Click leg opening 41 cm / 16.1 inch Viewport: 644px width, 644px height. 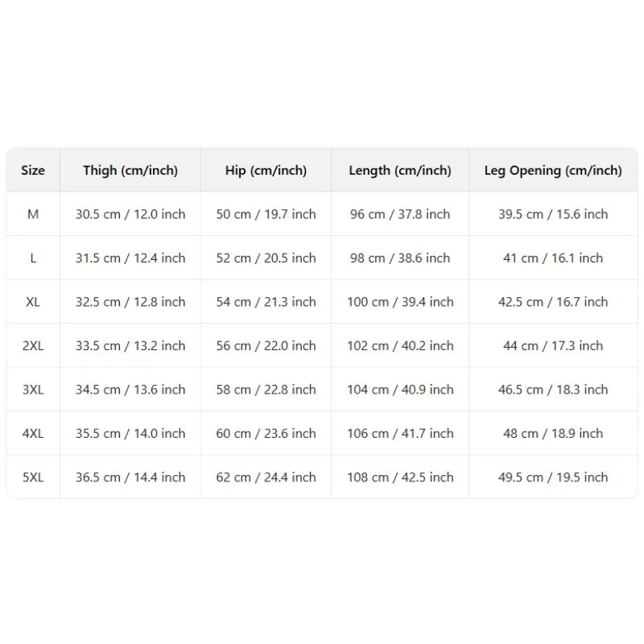click(x=553, y=258)
